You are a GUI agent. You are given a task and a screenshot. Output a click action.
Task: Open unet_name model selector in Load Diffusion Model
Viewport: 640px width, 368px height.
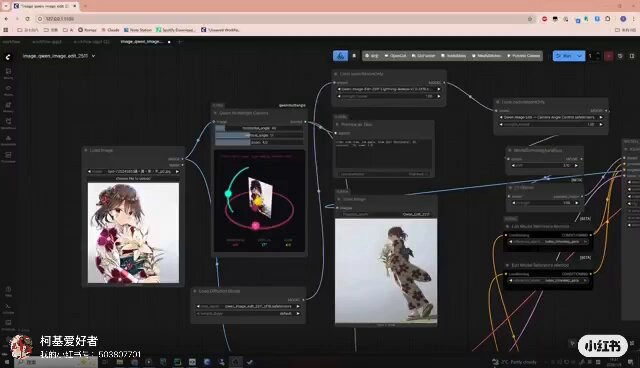tap(248, 306)
